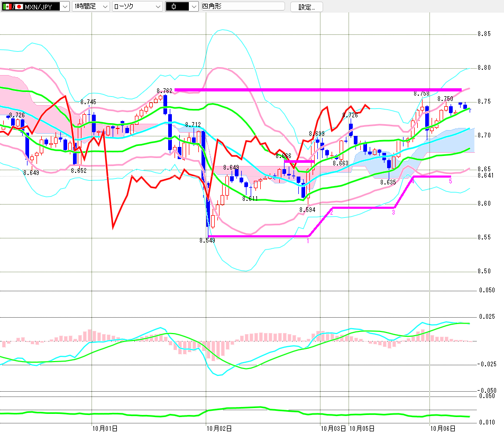Select wave marker number 2 on chart
This screenshot has height=434, width=504.
(x=332, y=213)
